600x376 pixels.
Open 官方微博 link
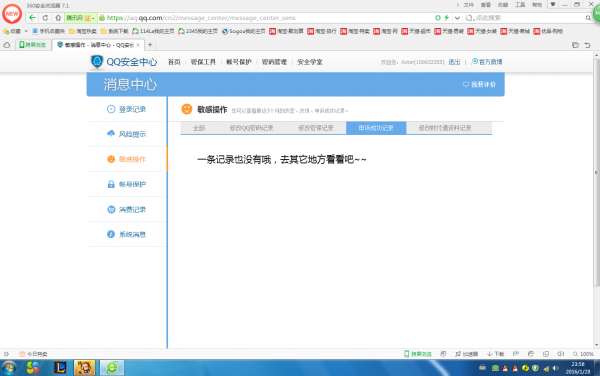(x=487, y=62)
